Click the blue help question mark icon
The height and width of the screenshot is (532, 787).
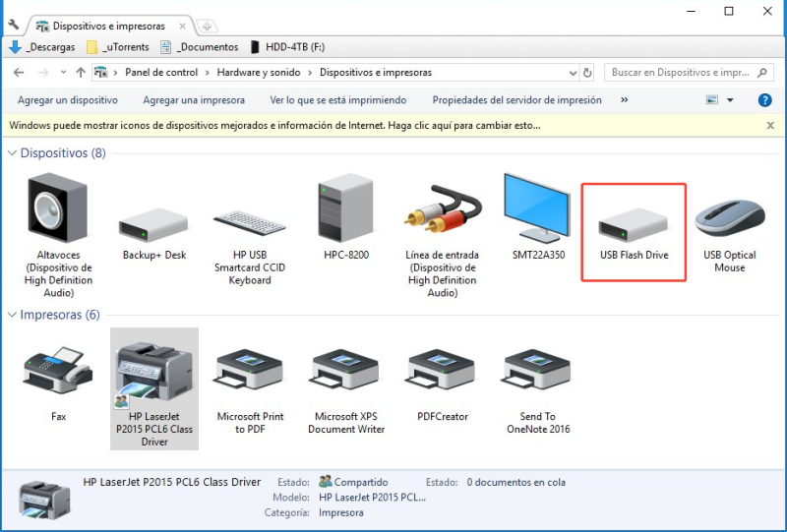click(x=764, y=100)
